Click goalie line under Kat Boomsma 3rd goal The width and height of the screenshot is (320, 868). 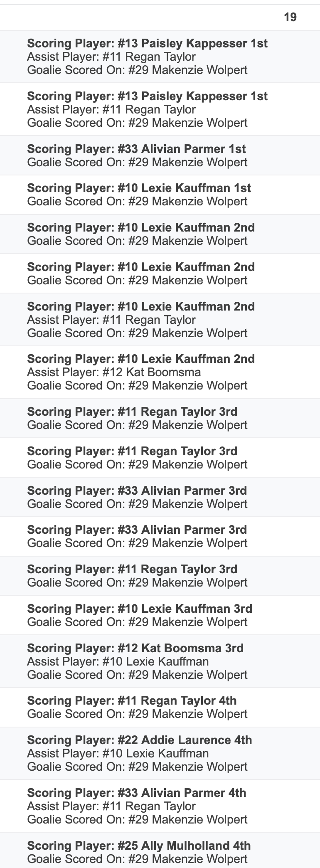coord(137,675)
